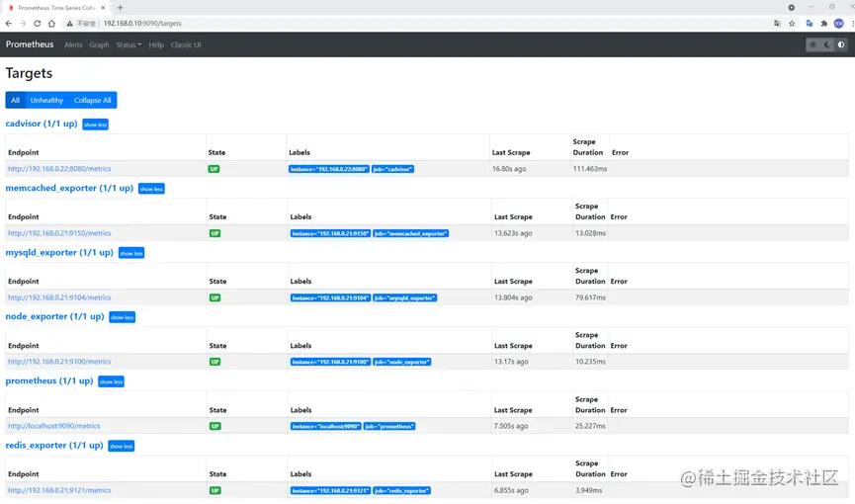This screenshot has height=504, width=855.
Task: Select the auto contrast theme icon
Action: tap(841, 44)
